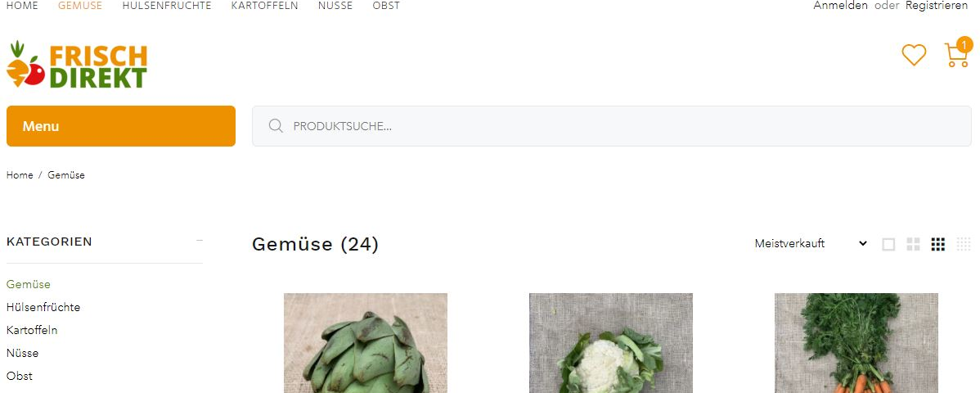Click the Frisch Direkt logo
The image size is (980, 393).
pos(77,65)
